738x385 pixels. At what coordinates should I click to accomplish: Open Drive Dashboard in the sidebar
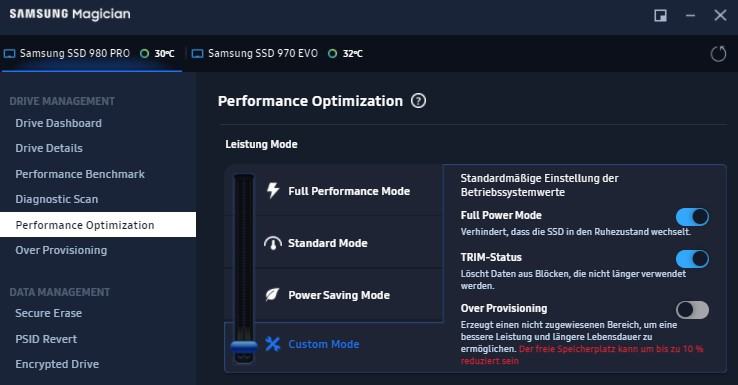58,123
